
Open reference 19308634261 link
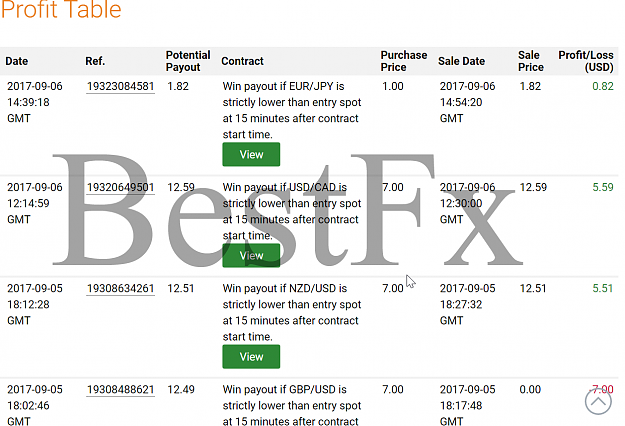click(120, 289)
